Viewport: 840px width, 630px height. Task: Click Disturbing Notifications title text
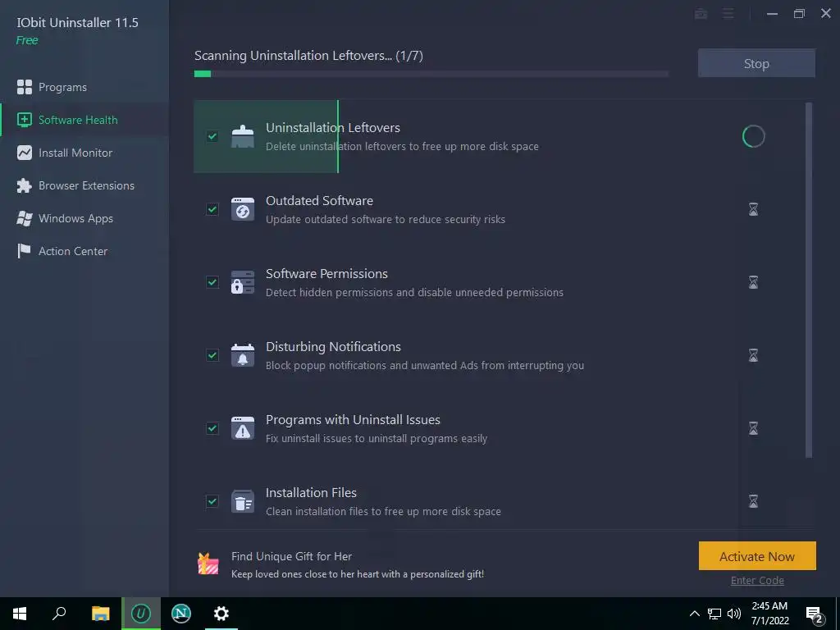[333, 347]
